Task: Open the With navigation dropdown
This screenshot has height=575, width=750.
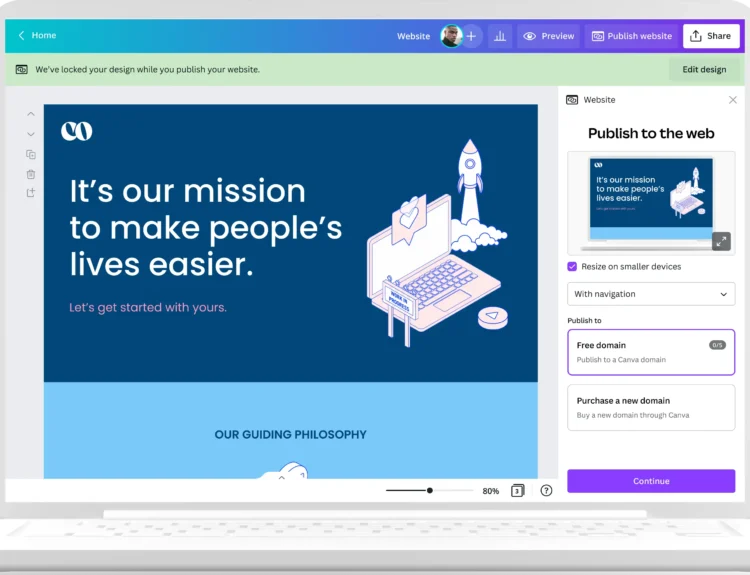Action: click(x=651, y=294)
